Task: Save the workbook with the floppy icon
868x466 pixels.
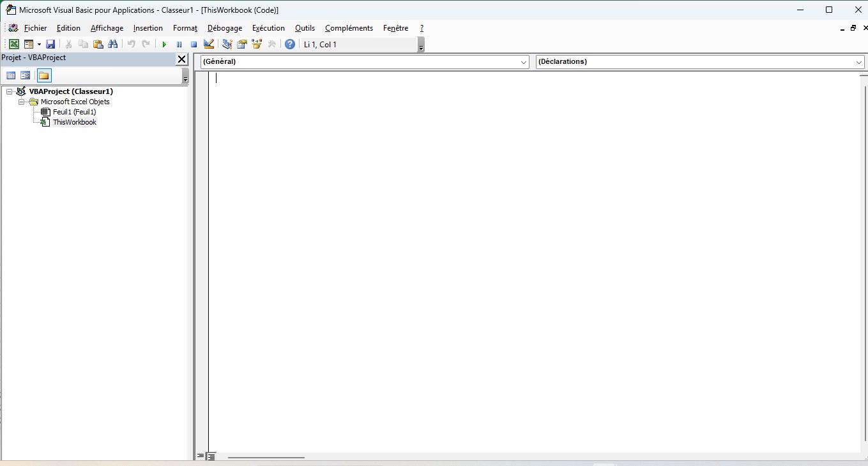Action: (50, 44)
